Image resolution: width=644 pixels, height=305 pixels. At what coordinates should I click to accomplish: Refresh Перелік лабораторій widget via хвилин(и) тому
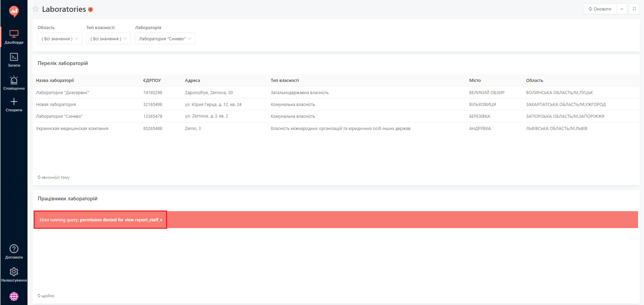pos(54,178)
